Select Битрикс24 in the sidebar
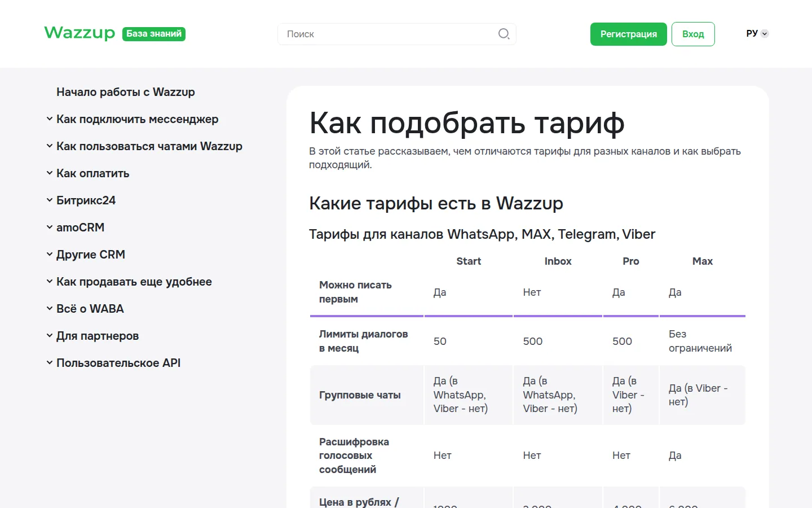812x508 pixels. click(x=86, y=200)
